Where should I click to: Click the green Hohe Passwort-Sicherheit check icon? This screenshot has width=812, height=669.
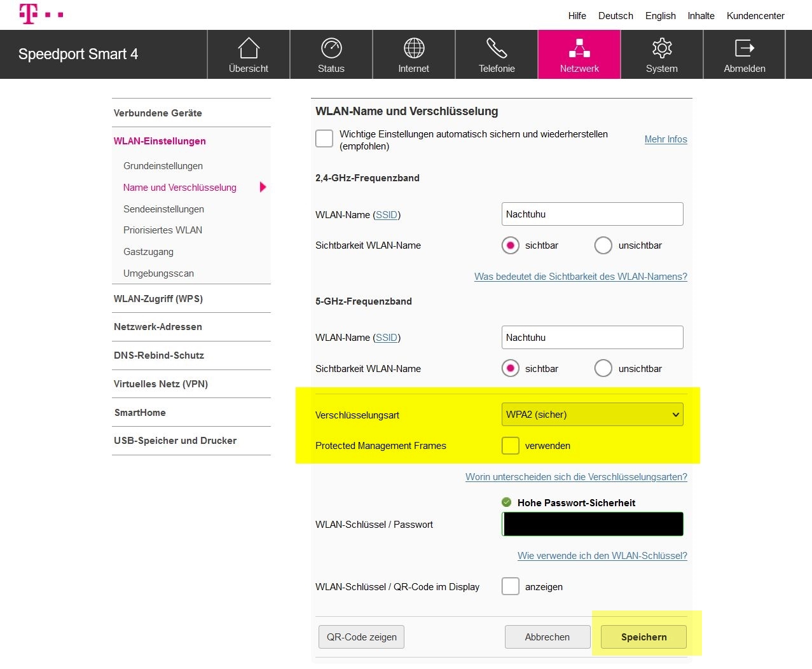click(507, 502)
